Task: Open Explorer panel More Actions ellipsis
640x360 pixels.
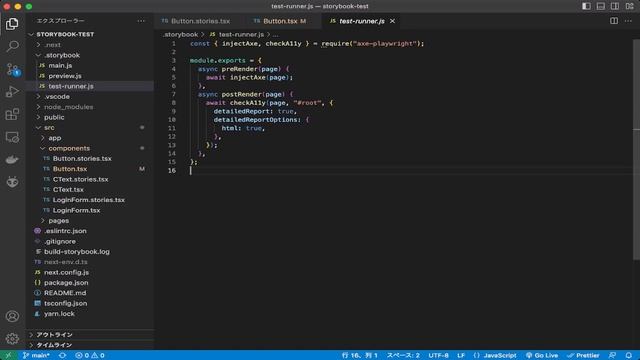Action: pos(141,21)
